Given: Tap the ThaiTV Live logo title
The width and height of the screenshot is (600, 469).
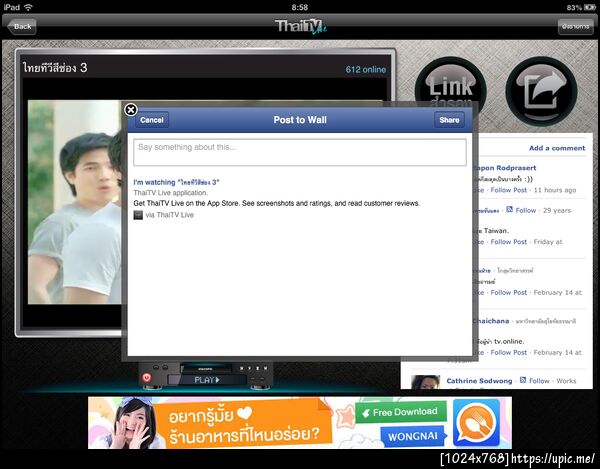Looking at the screenshot, I should [x=300, y=27].
